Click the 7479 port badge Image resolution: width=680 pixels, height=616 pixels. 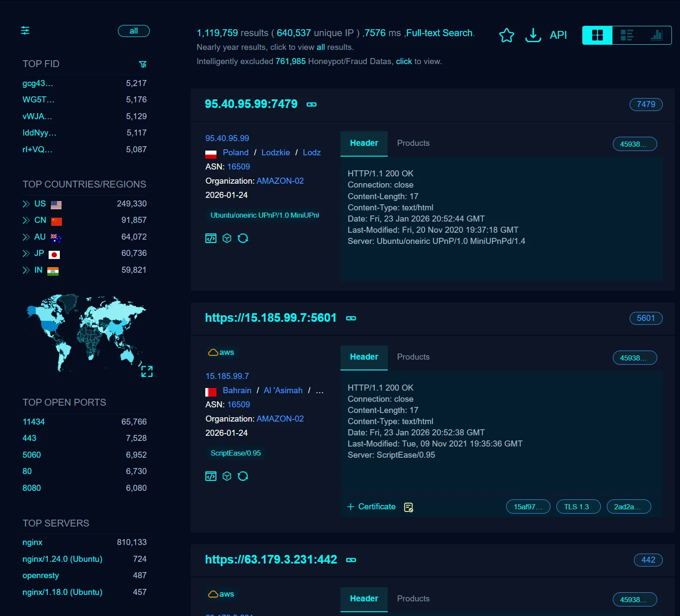coord(646,105)
